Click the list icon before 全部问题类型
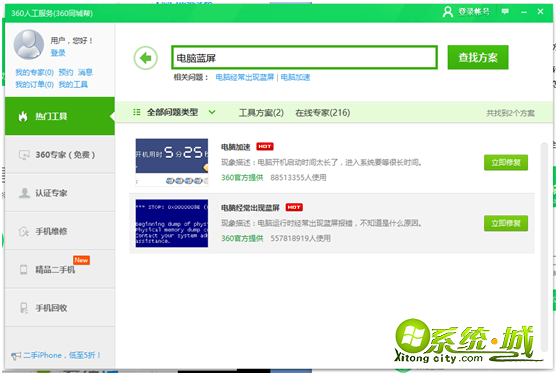 (137, 112)
